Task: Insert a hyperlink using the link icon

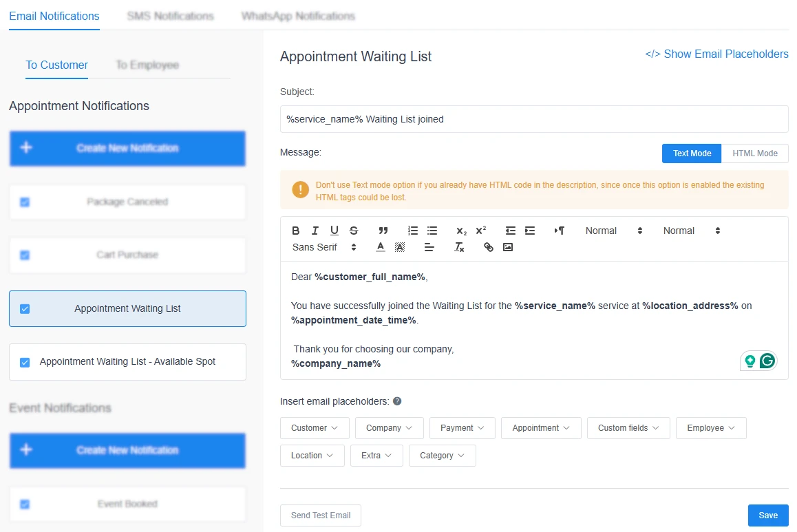Action: [x=488, y=246]
